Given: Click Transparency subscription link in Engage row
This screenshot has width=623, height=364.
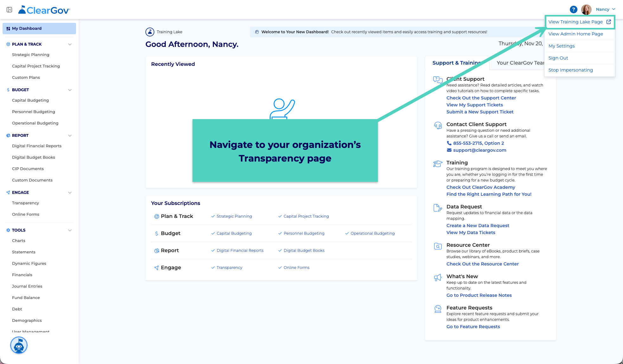Looking at the screenshot, I should (229, 268).
